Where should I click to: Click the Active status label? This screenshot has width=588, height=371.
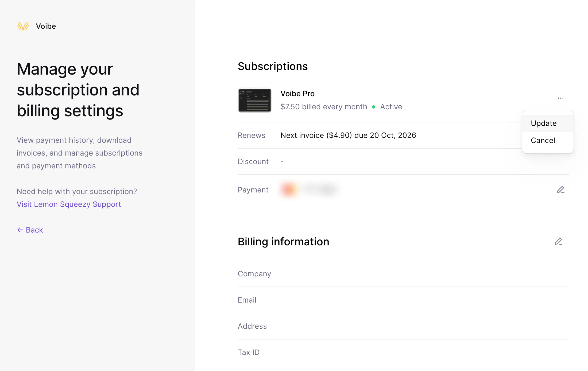pyautogui.click(x=391, y=107)
